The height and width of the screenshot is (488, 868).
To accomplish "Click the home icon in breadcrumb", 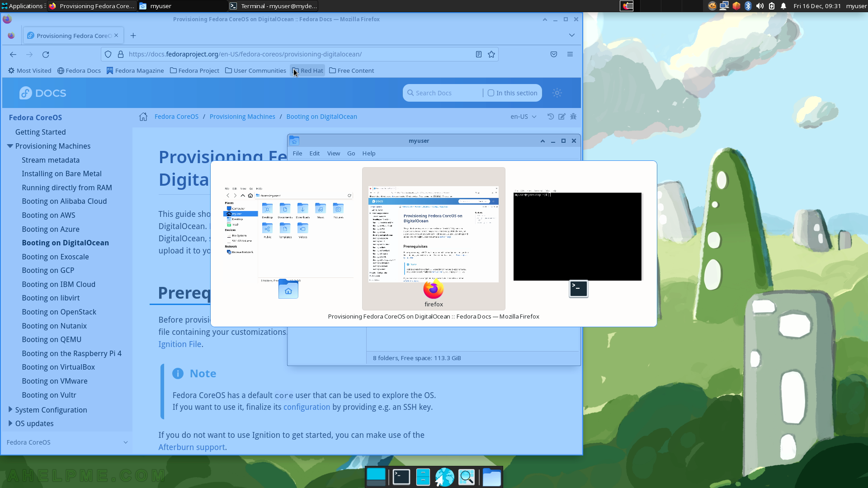I will pos(143,117).
